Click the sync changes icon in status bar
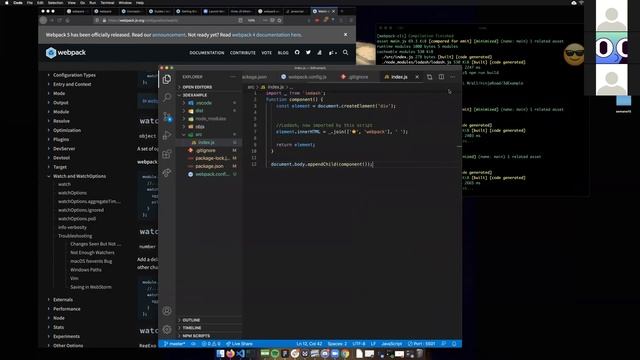The width and height of the screenshot is (640, 360). 193,344
